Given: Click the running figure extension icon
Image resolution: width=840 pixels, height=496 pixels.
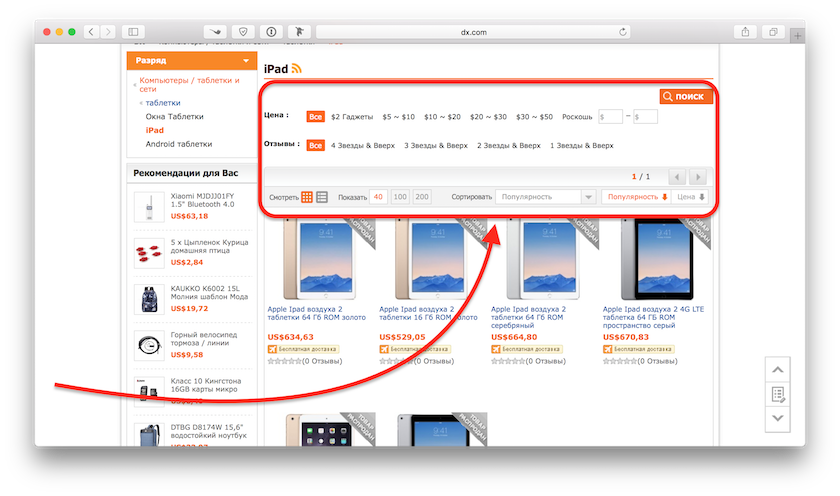Looking at the screenshot, I should tap(299, 32).
